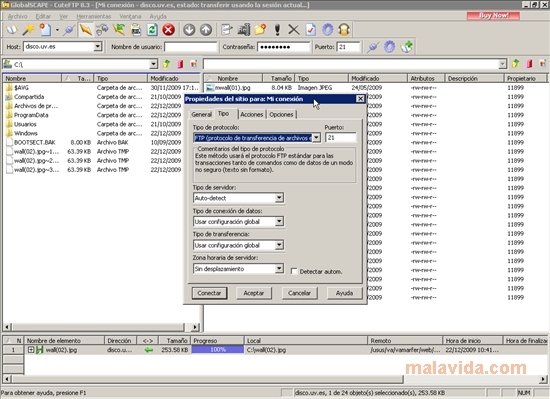Open the Tipo de protocolo dropdown

tap(316, 137)
